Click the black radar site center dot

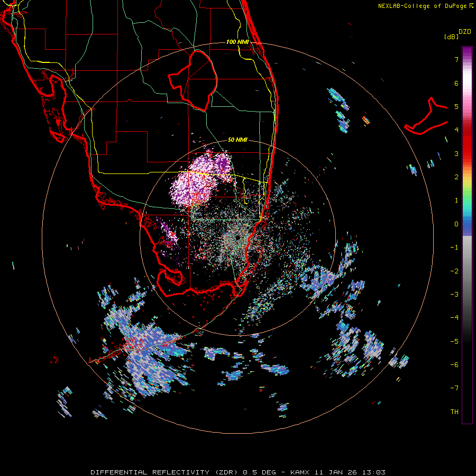tap(237, 237)
